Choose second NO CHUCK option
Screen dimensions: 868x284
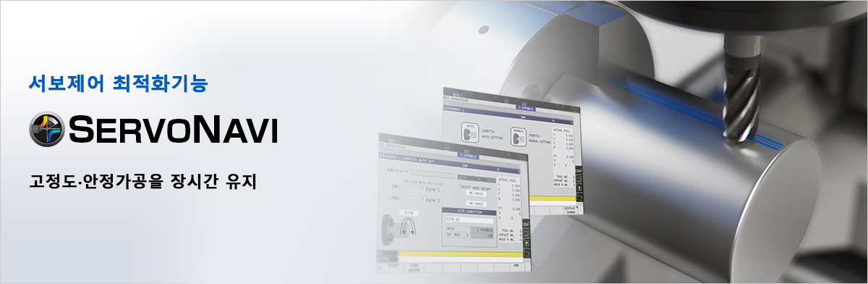pyautogui.click(x=475, y=204)
